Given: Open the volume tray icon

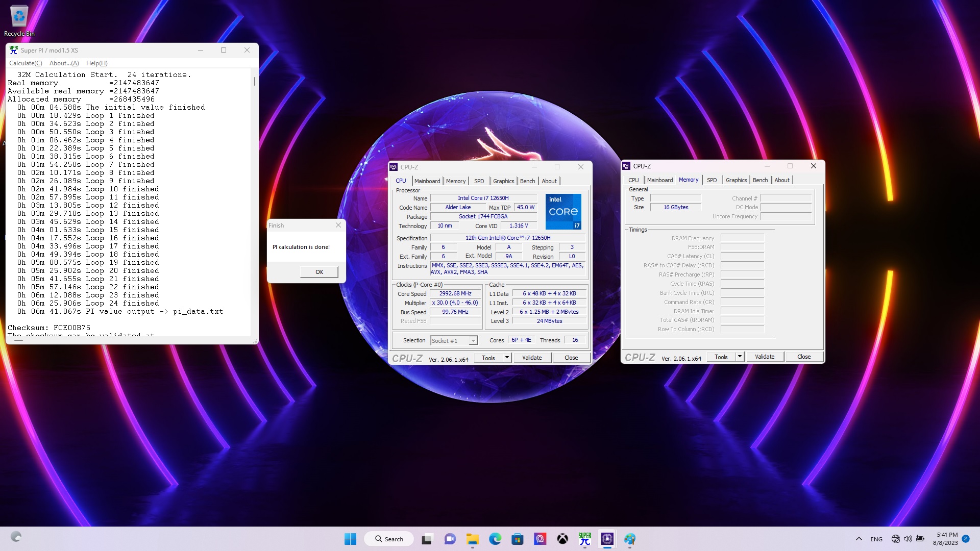Looking at the screenshot, I should tap(908, 539).
